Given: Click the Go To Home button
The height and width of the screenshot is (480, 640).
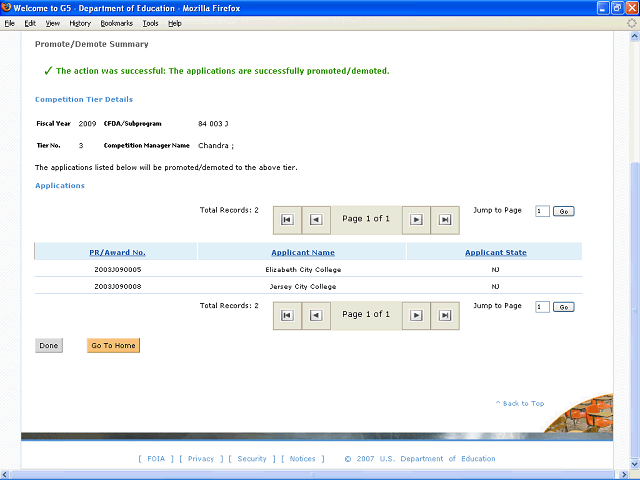Looking at the screenshot, I should pyautogui.click(x=113, y=345).
